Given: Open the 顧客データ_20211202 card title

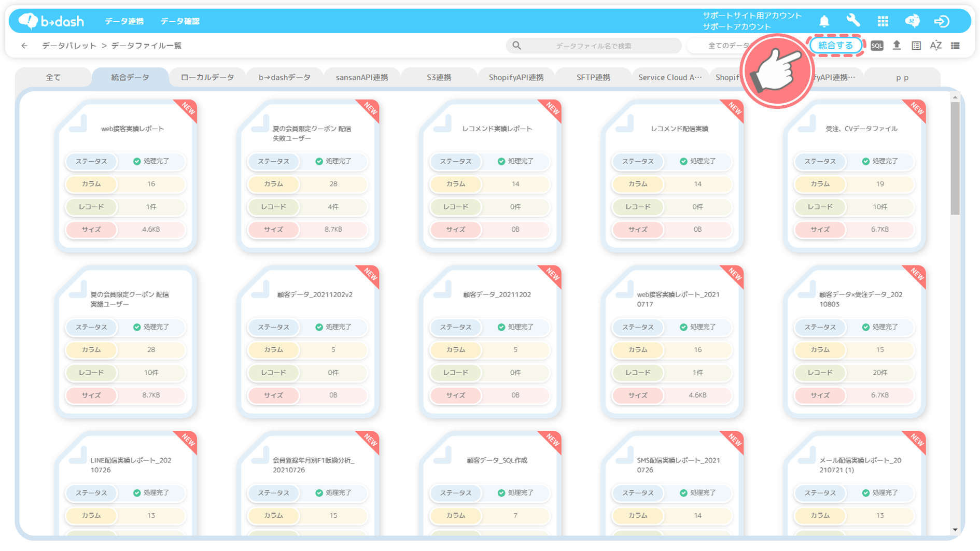Looking at the screenshot, I should [497, 294].
